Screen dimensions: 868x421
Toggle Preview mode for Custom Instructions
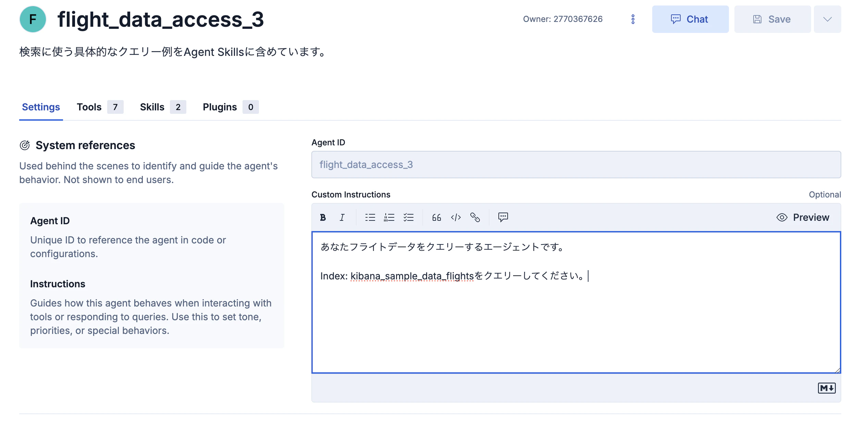[x=803, y=217]
